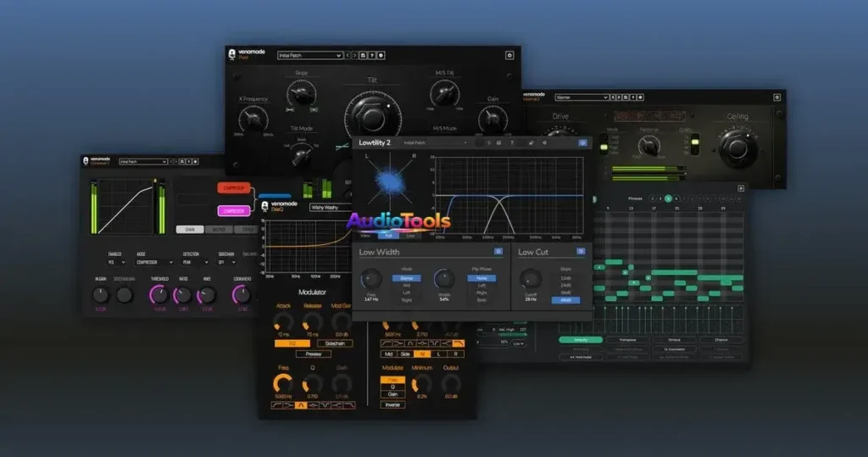Image resolution: width=868 pixels, height=457 pixels.
Task: Switch to Velocity tab in sequencer window
Action: click(581, 339)
